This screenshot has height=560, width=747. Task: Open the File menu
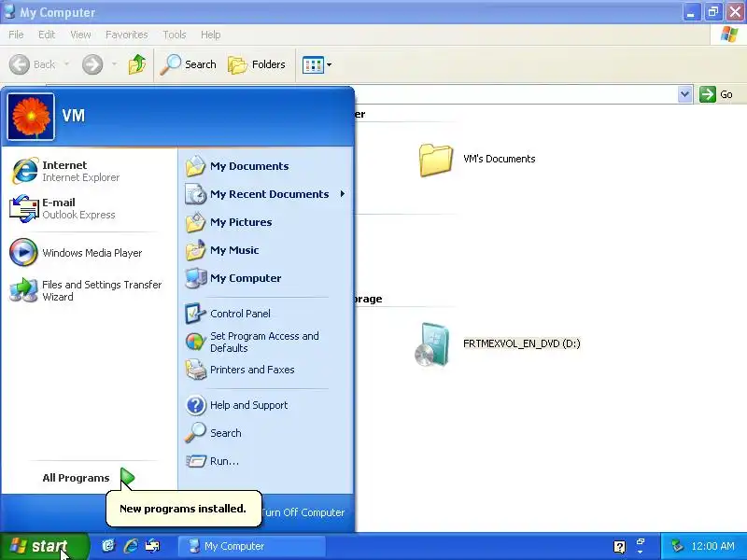pos(16,35)
